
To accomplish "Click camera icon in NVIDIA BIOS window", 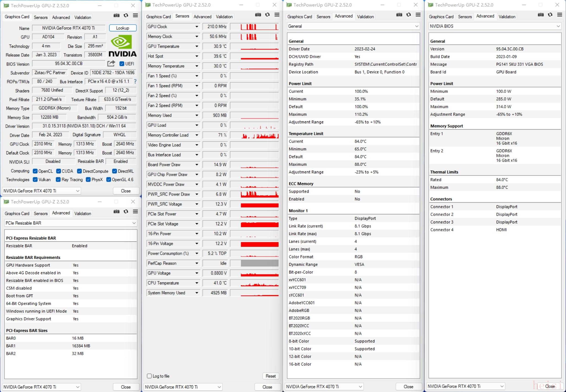I will [x=541, y=15].
